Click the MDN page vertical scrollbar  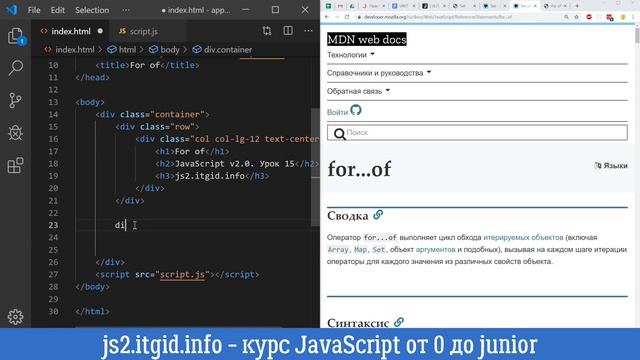click(x=637, y=35)
